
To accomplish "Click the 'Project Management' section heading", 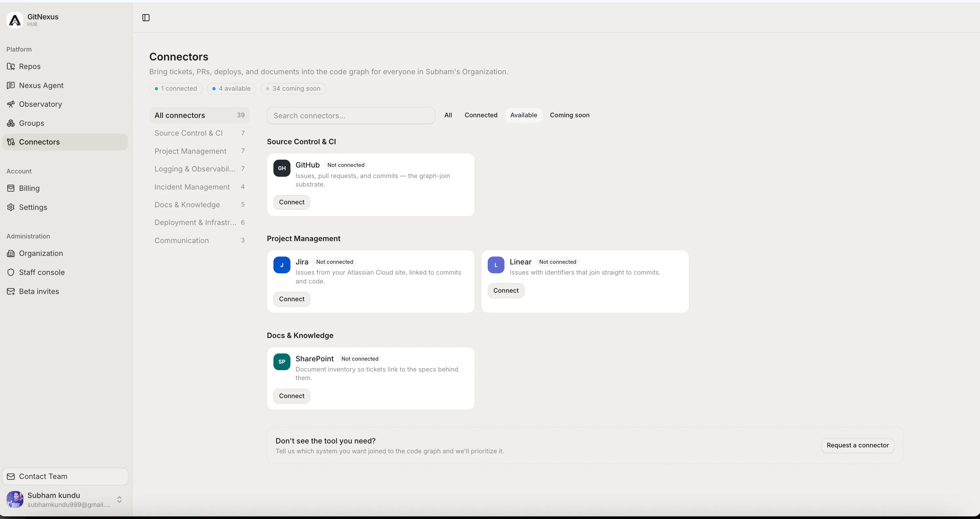I will (304, 239).
